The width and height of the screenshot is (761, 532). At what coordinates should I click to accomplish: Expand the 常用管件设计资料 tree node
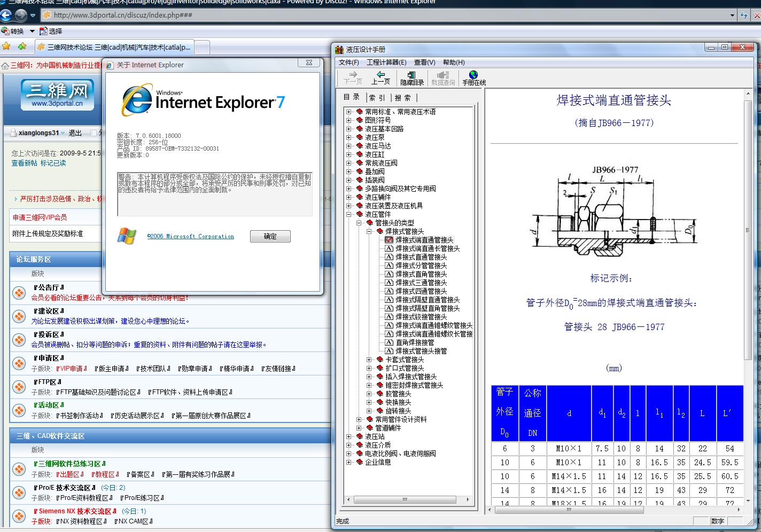[359, 419]
